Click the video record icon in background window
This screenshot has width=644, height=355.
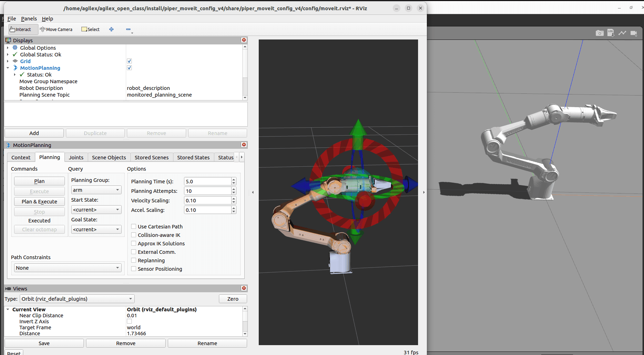(x=634, y=33)
